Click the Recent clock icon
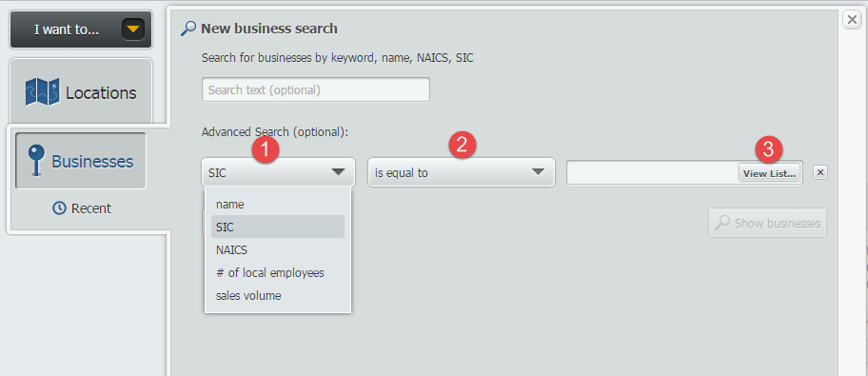868x376 pixels. pos(59,208)
